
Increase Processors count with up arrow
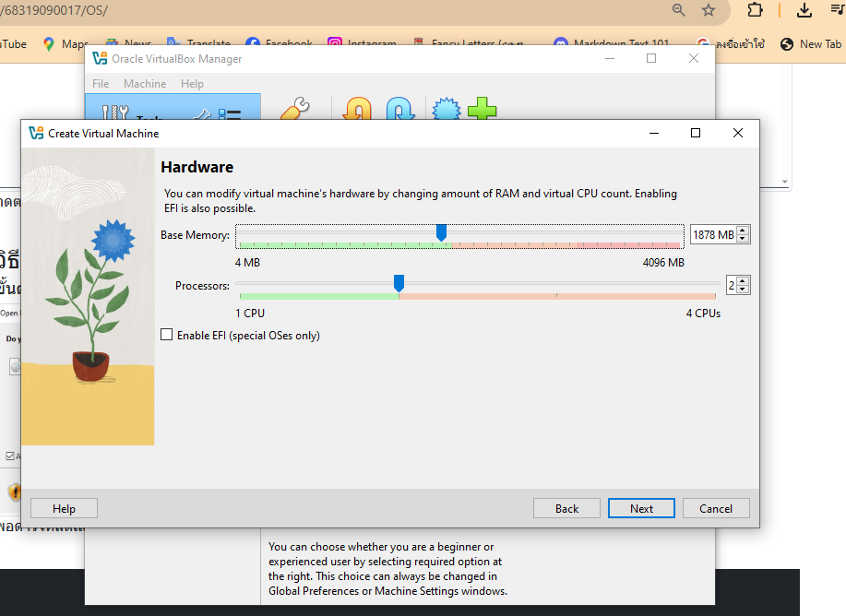click(743, 281)
